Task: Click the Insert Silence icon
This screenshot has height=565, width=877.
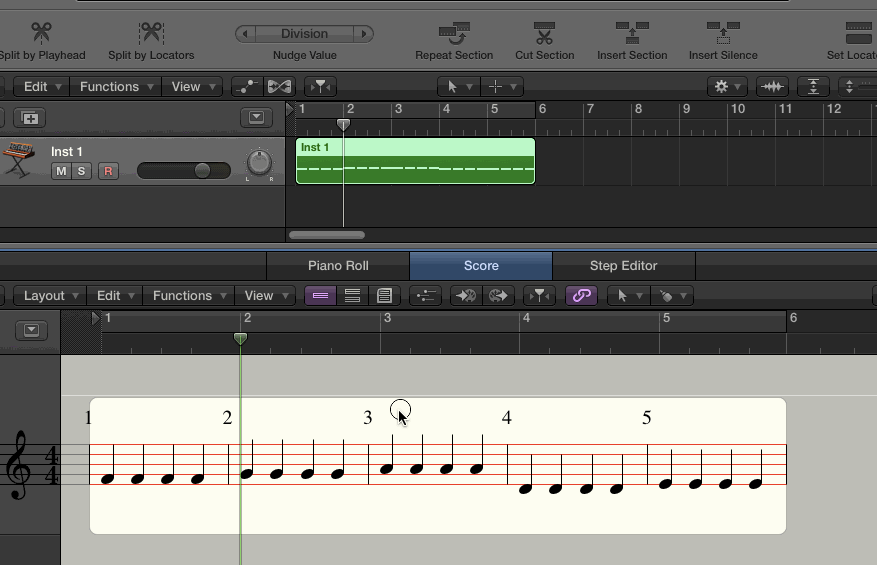Action: click(722, 34)
